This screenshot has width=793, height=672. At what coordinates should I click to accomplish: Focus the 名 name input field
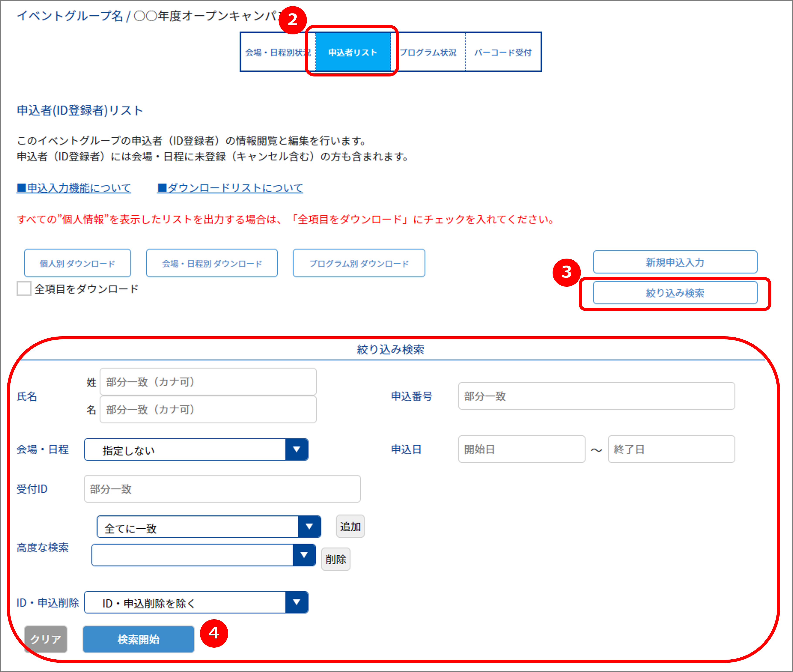click(x=208, y=410)
